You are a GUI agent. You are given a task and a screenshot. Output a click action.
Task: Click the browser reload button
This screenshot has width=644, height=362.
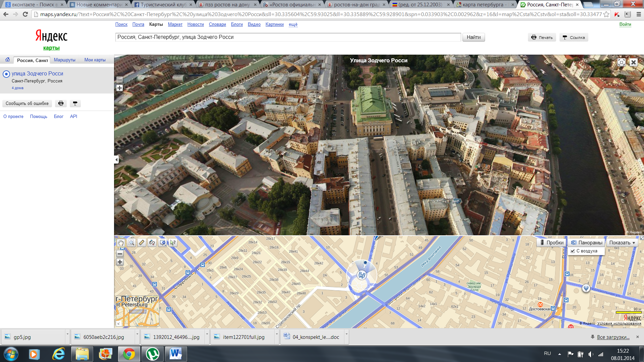pyautogui.click(x=25, y=14)
